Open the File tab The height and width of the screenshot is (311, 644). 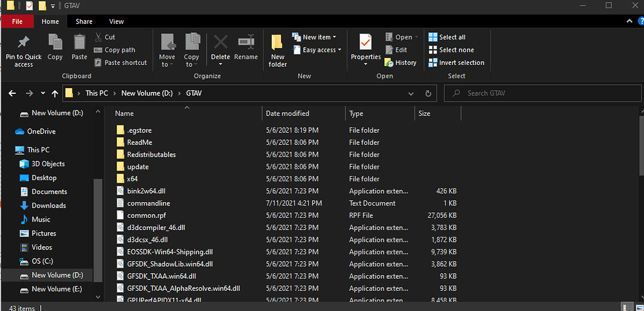point(17,21)
